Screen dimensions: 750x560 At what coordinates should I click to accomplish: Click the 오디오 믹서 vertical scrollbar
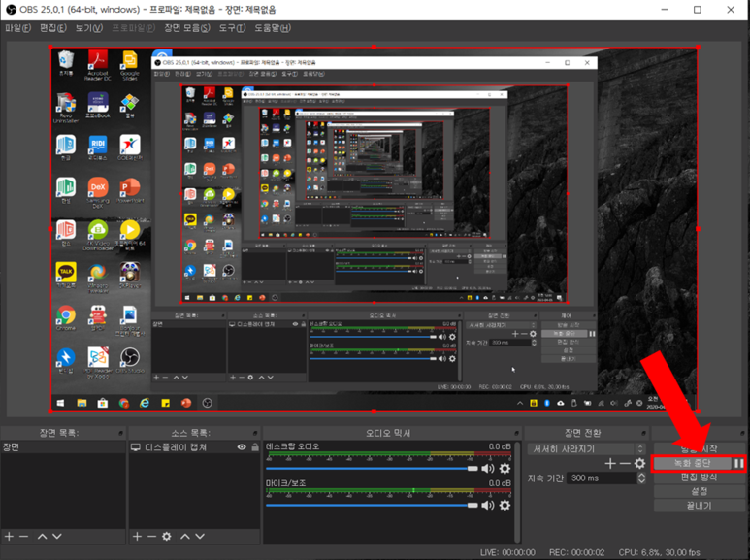517,490
